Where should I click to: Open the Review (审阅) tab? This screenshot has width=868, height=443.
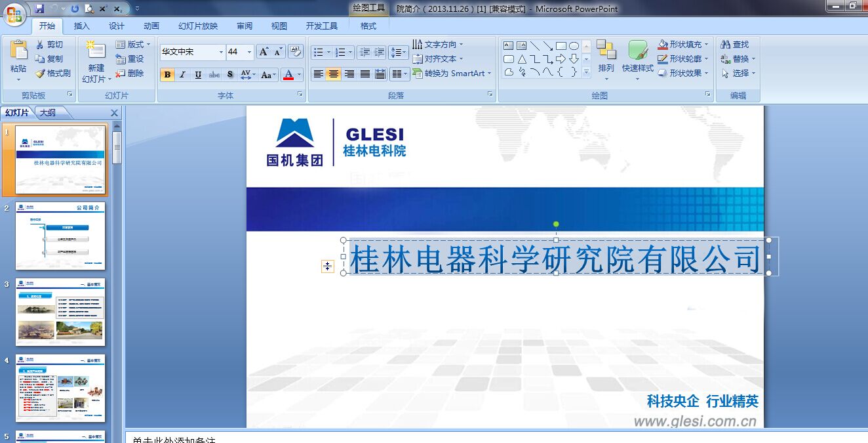245,26
